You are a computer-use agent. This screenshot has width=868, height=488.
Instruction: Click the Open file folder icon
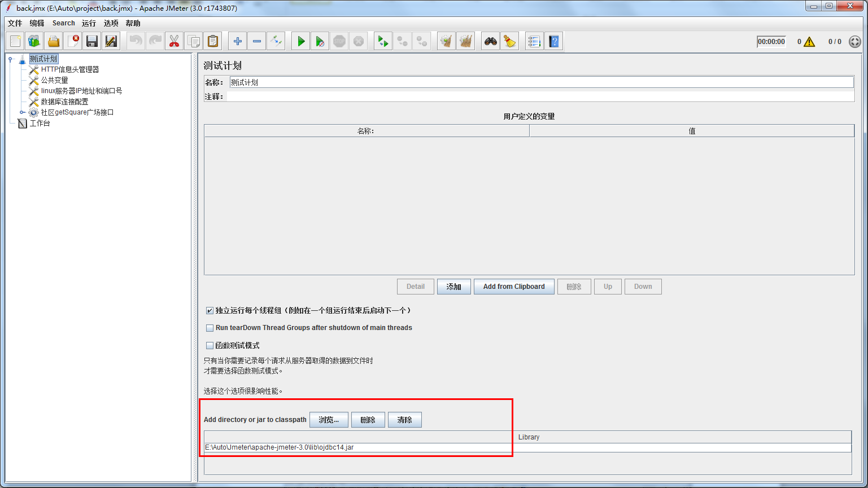click(54, 41)
